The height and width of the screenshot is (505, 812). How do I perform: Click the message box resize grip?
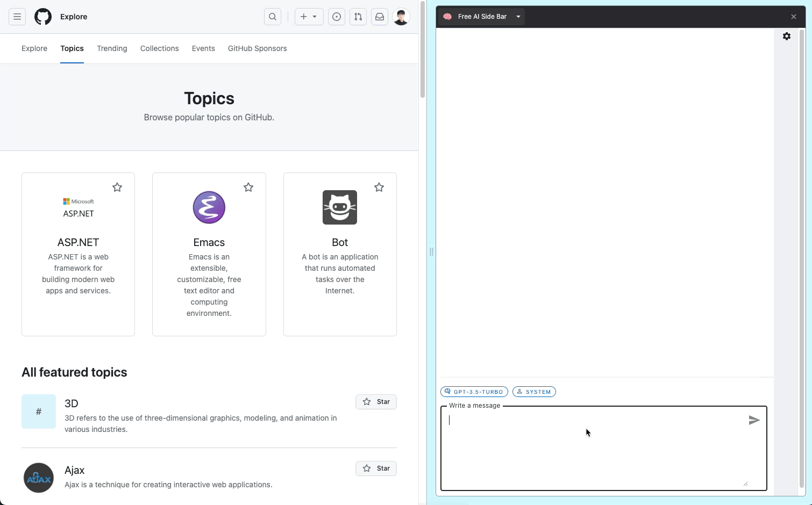745,484
